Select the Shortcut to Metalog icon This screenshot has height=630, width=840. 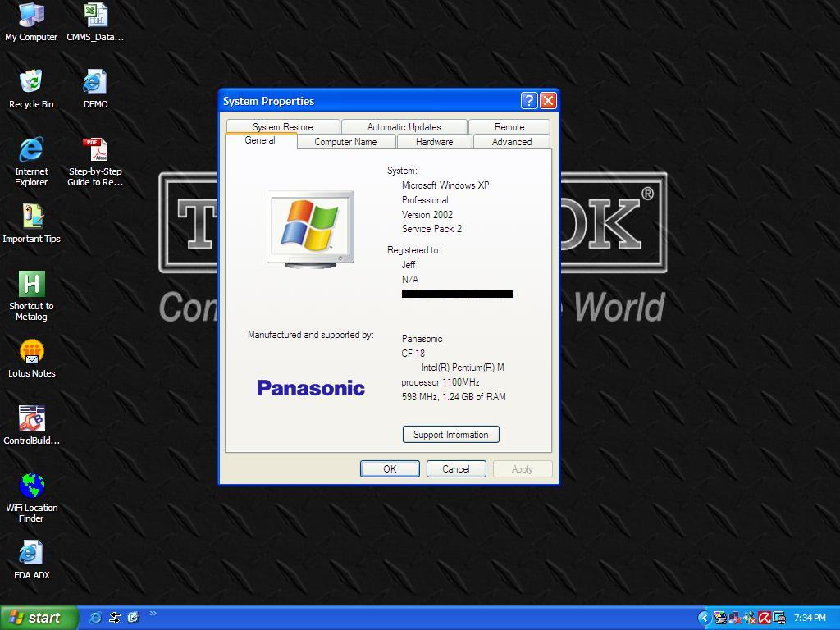(31, 295)
